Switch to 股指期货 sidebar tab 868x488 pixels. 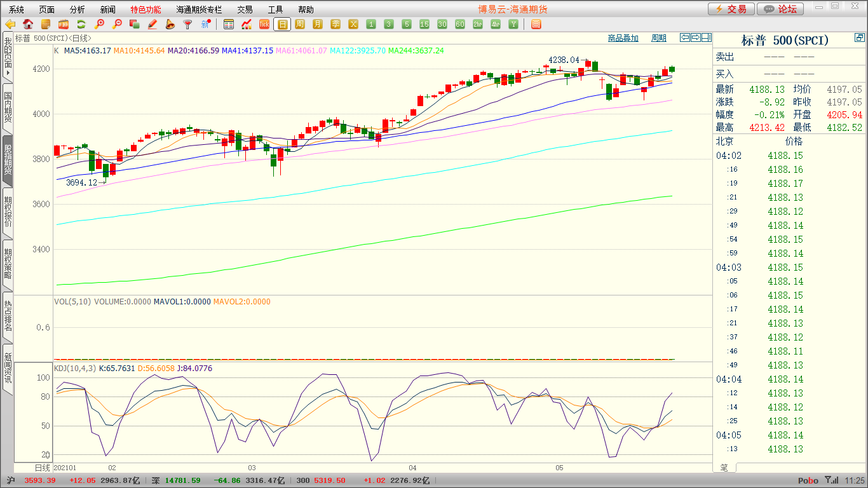[x=8, y=160]
